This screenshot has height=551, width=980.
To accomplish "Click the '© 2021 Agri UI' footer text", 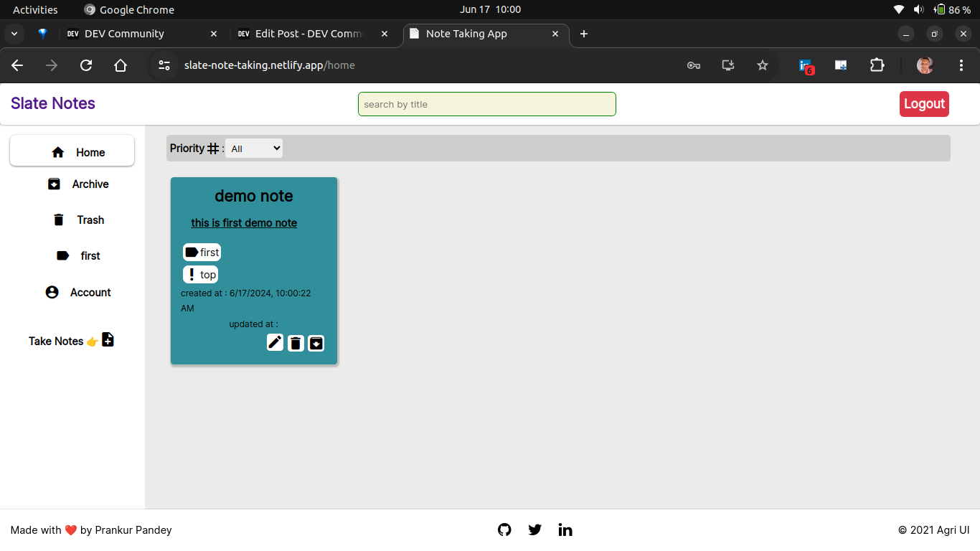I will [933, 530].
